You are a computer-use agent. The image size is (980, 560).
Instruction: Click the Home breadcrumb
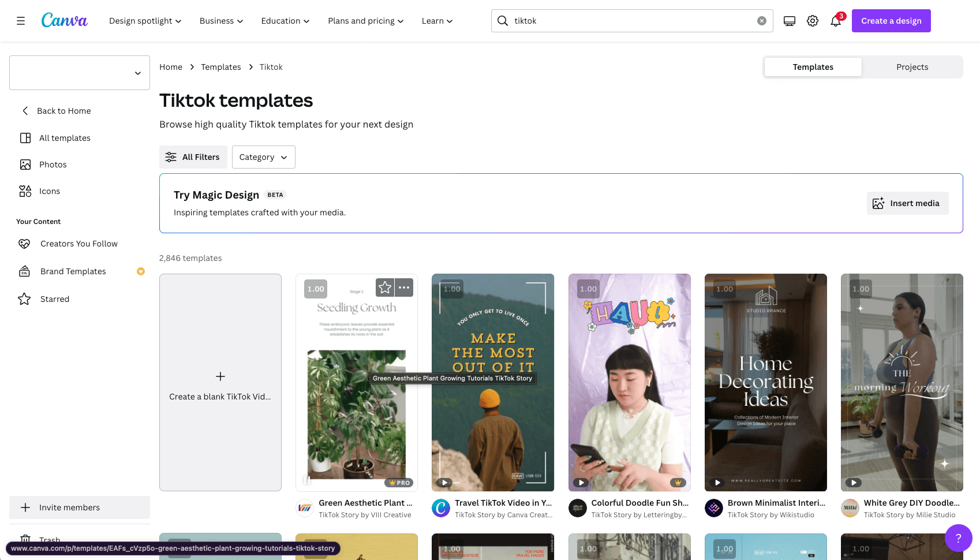coord(171,67)
